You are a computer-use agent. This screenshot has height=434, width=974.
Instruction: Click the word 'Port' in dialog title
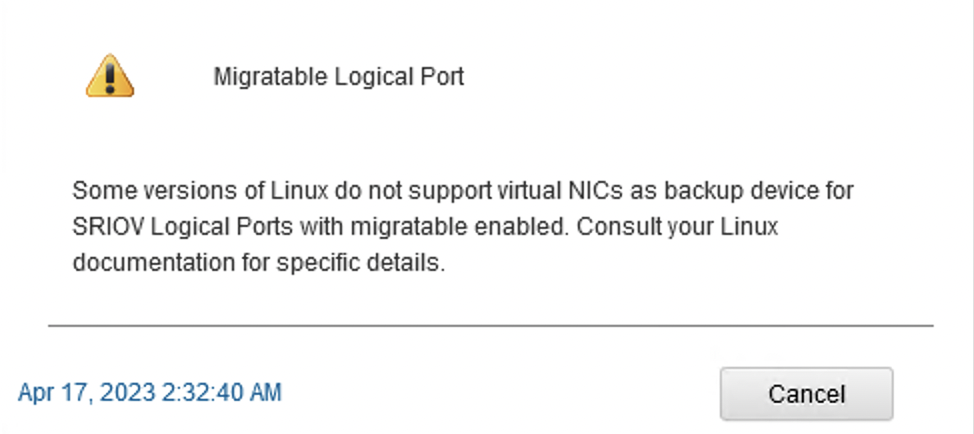click(x=440, y=77)
